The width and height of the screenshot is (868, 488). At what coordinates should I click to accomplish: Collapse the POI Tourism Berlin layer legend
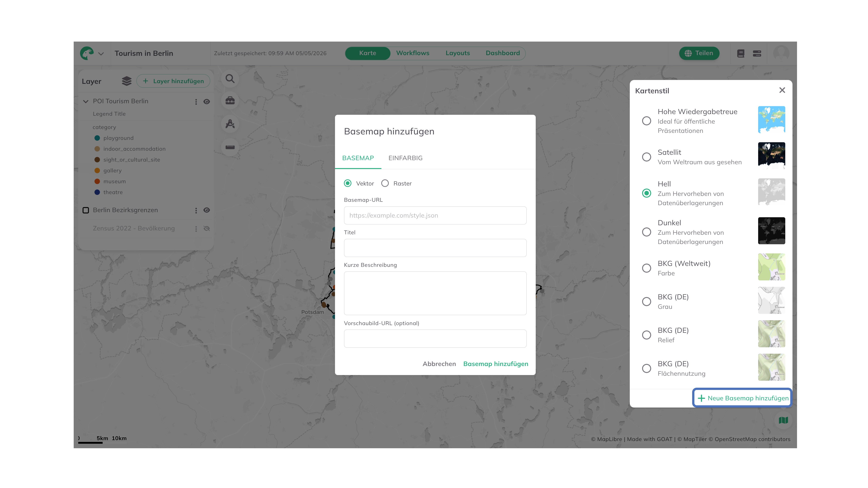(x=86, y=101)
